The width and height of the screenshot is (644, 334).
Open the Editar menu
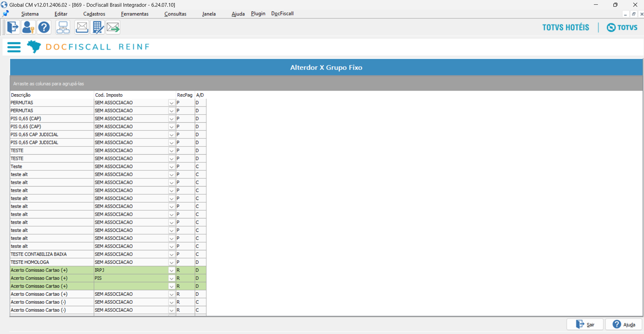61,14
